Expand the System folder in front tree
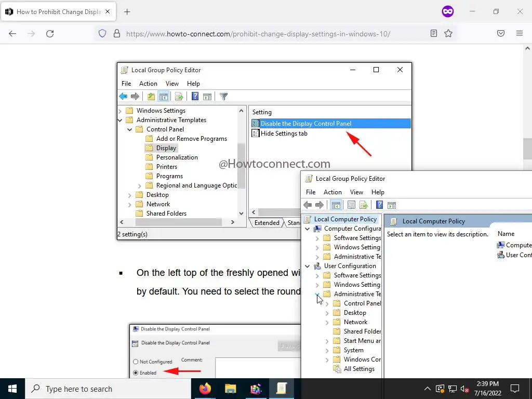The image size is (532, 399). click(327, 351)
